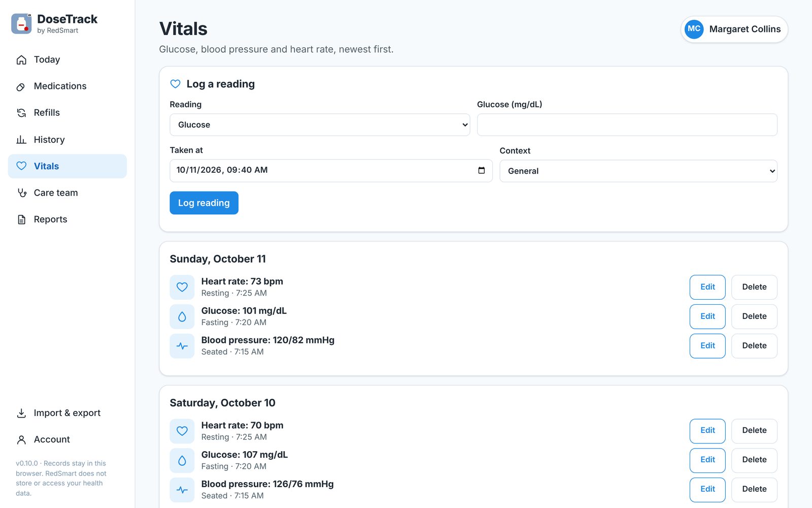Delete the Heart rate 70 bpm entry
The width and height of the screenshot is (812, 508).
tap(754, 431)
